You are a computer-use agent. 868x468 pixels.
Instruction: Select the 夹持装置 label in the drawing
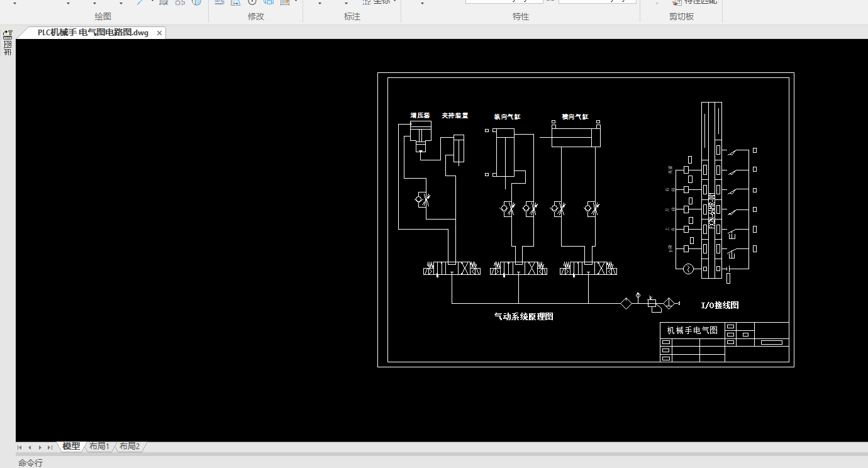tap(455, 116)
